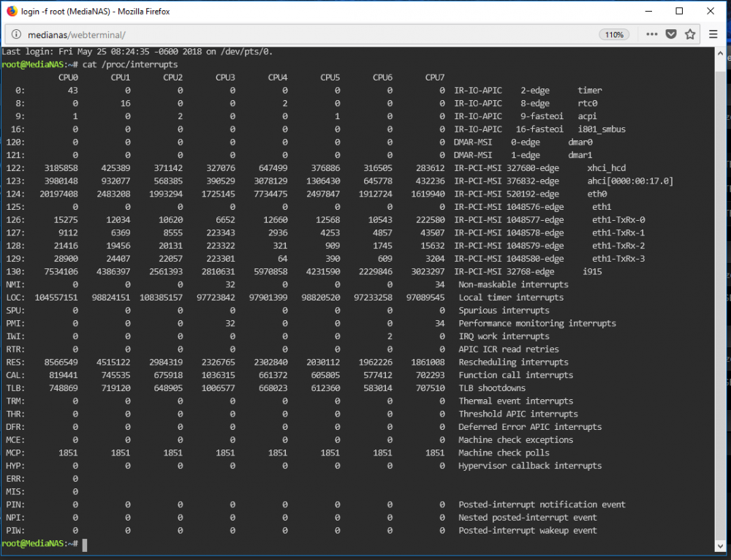Click the 'cat /proc/interrupts' command text

(x=130, y=64)
